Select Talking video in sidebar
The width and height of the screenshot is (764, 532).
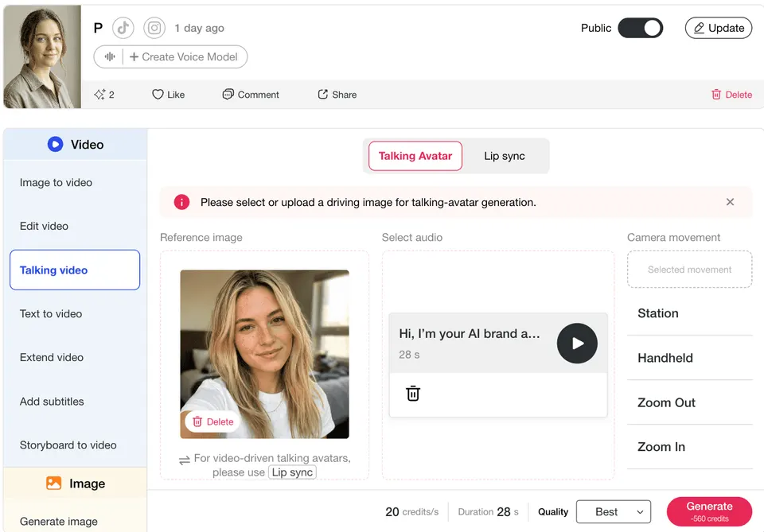75,270
